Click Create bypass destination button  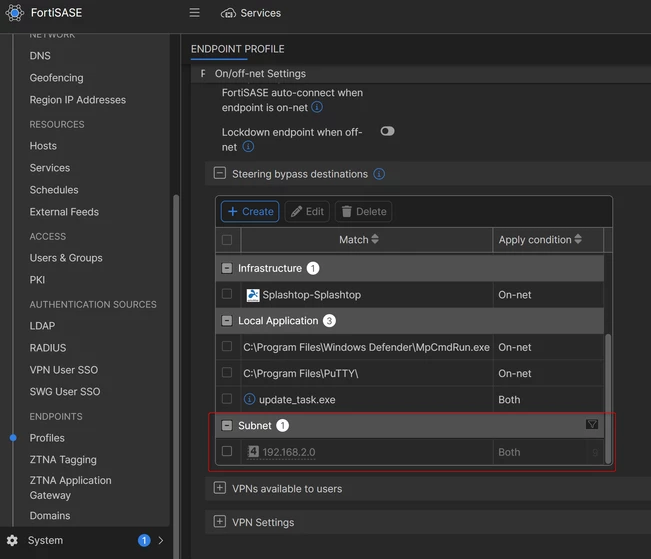[250, 211]
